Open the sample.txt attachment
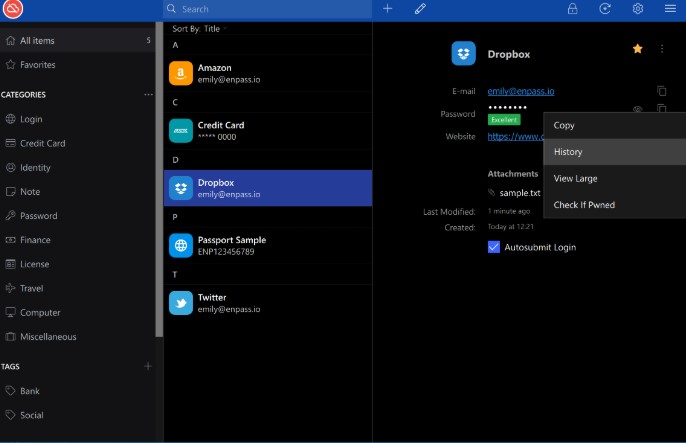Viewport: 686px width, 443px height. click(x=519, y=192)
